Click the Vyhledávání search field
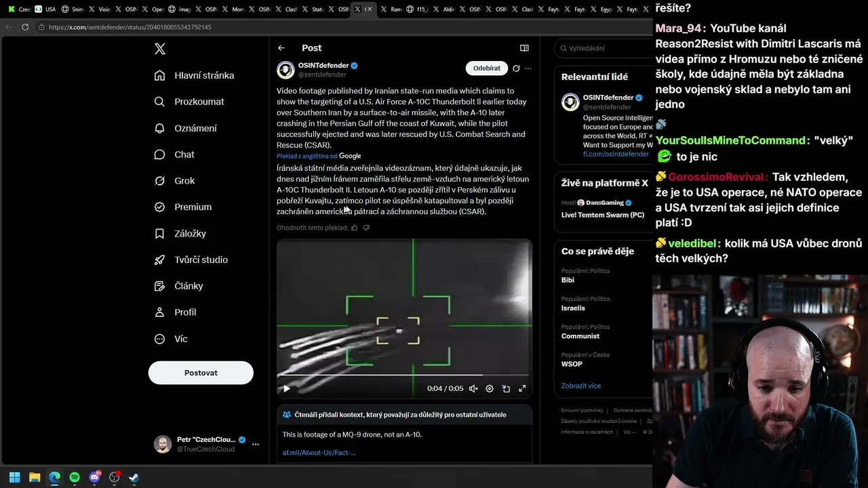 [604, 48]
